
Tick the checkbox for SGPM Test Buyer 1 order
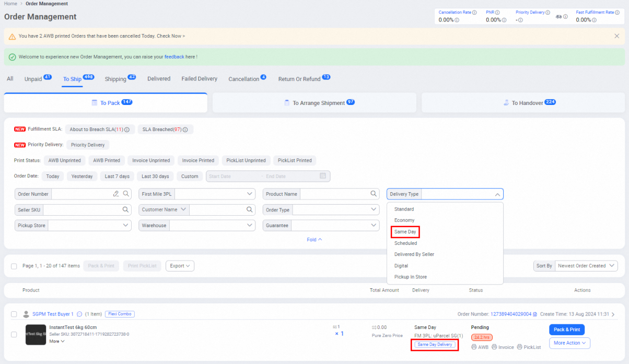coord(14,314)
